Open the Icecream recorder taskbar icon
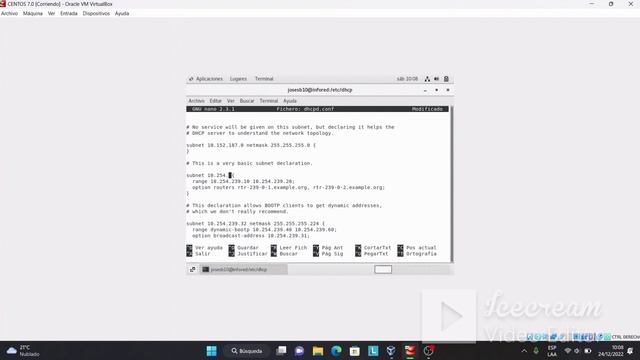This screenshot has width=640, height=360. coord(429,351)
